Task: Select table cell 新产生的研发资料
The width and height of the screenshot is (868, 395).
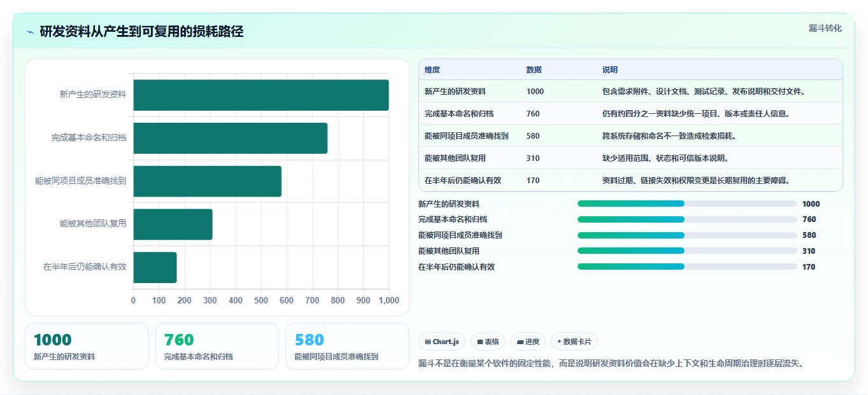Action: point(455,92)
